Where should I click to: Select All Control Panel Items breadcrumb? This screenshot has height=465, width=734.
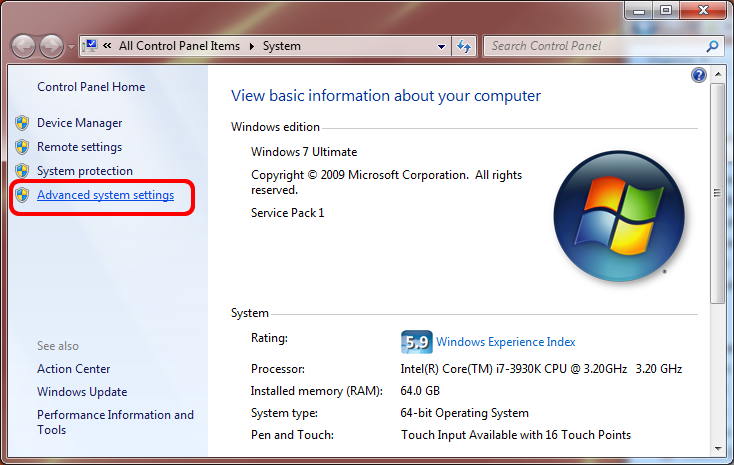click(x=179, y=46)
